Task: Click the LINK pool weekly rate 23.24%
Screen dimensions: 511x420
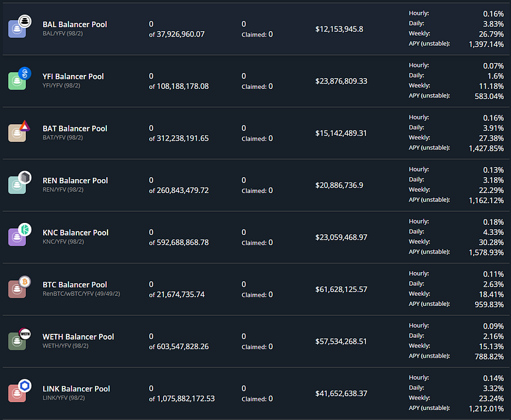Action: 491,399
